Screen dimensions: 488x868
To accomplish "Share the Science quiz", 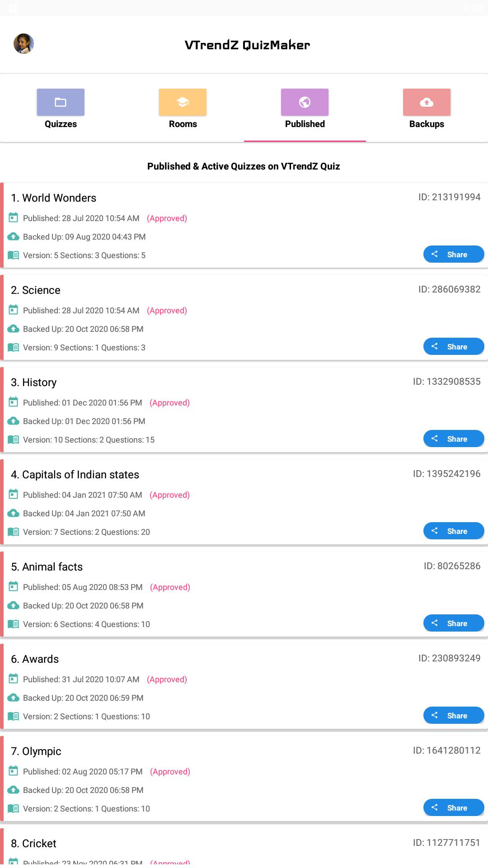I will click(454, 347).
